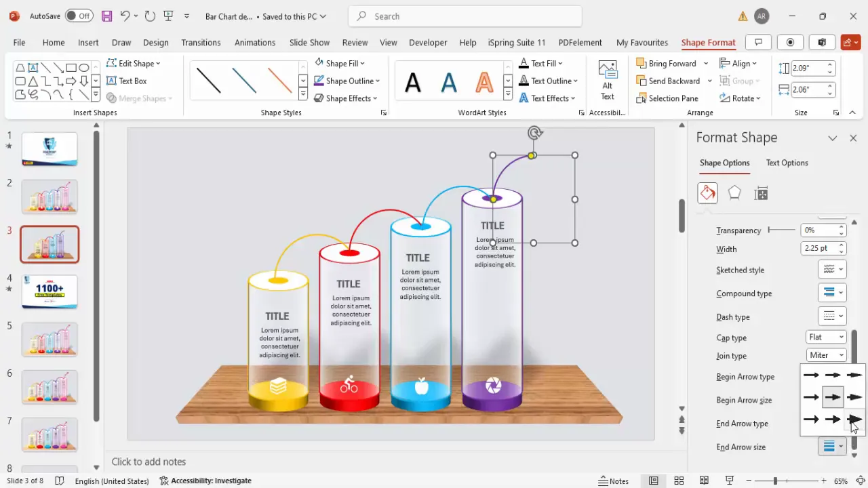Select the Fill & Line icon
Viewport: 868px width, 488px height.
click(x=707, y=193)
